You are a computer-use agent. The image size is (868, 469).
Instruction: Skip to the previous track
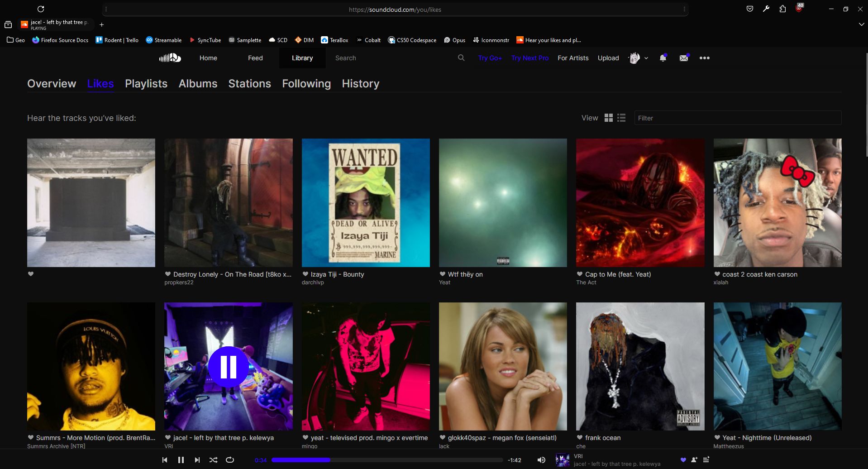point(165,460)
